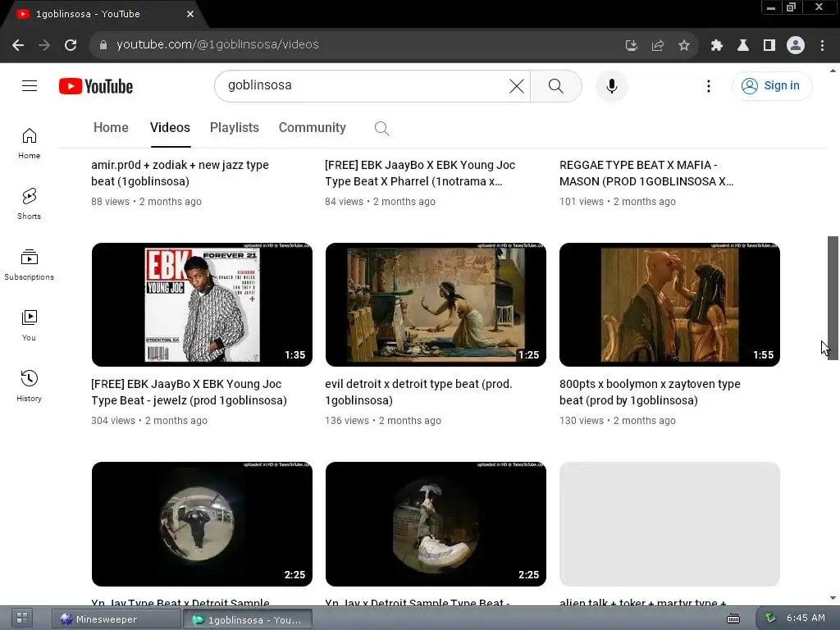Reload the page
The image size is (840, 630).
tap(71, 45)
